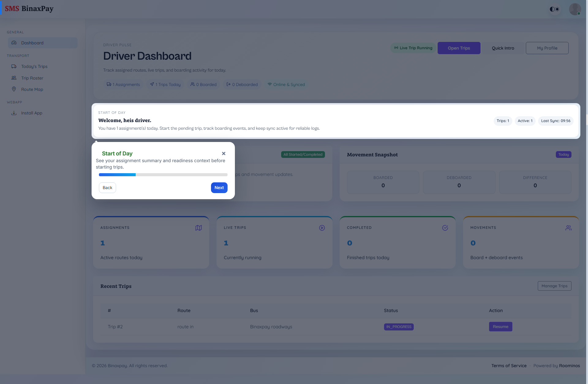
Task: Open Route Map from sidebar
Action: (32, 89)
